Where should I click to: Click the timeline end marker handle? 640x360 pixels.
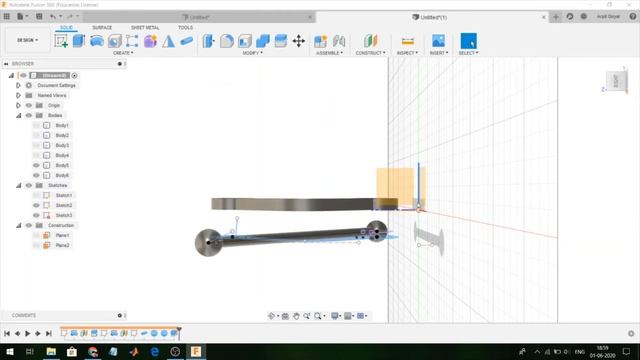click(179, 333)
